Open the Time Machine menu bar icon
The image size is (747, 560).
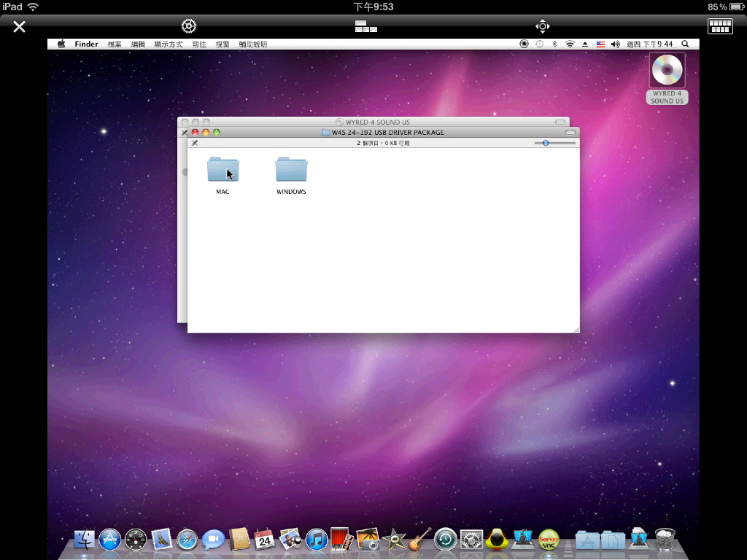(539, 44)
